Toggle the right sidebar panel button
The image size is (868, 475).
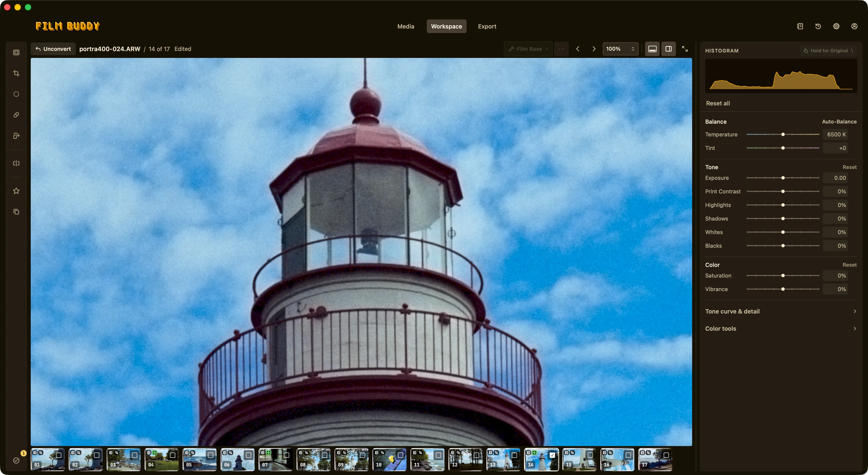click(668, 49)
